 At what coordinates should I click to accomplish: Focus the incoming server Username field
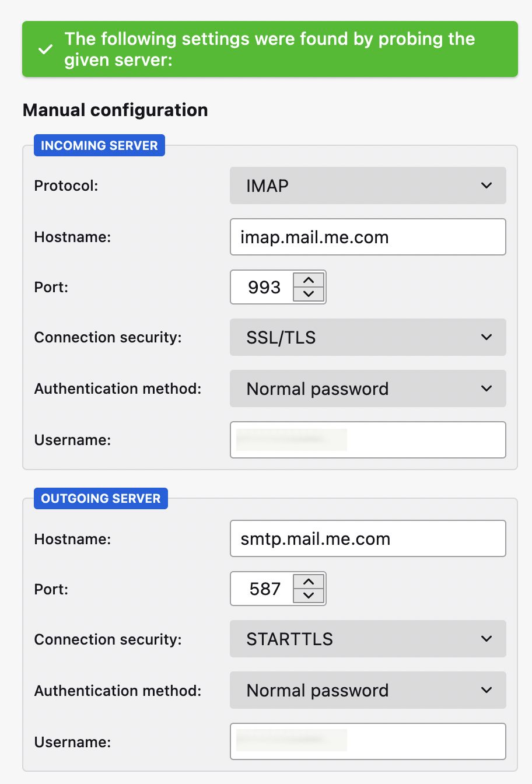coord(367,440)
